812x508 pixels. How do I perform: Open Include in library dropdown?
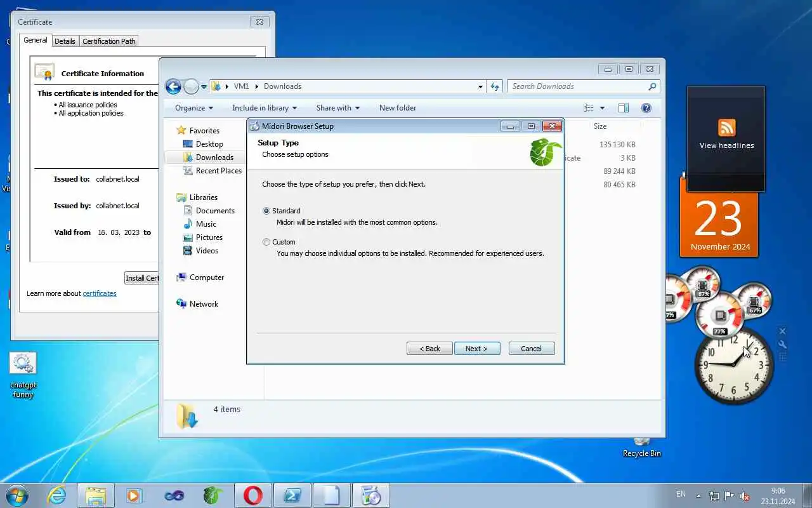click(265, 108)
